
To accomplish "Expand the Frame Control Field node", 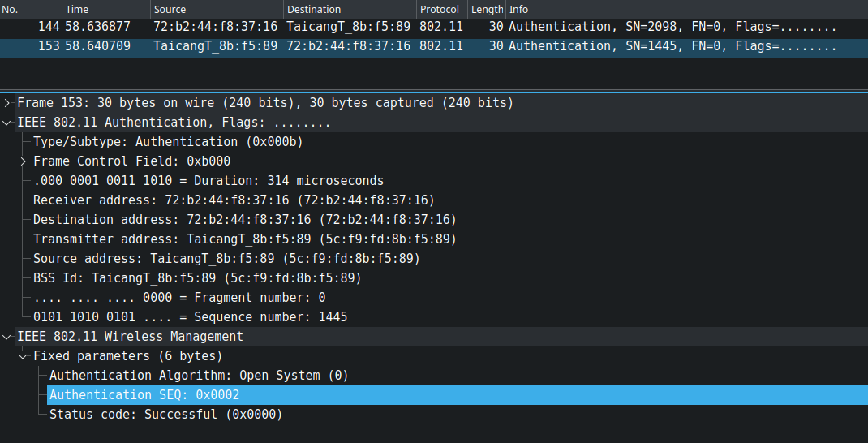I will coord(24,161).
